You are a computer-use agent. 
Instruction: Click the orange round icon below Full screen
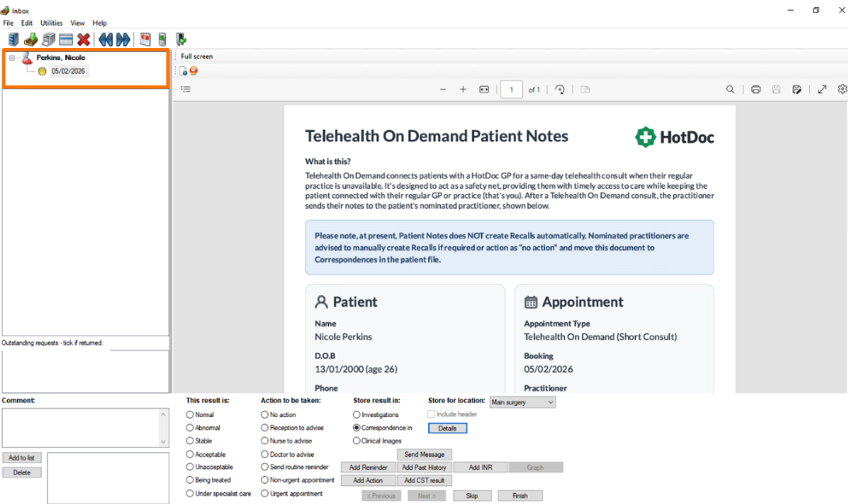click(194, 71)
